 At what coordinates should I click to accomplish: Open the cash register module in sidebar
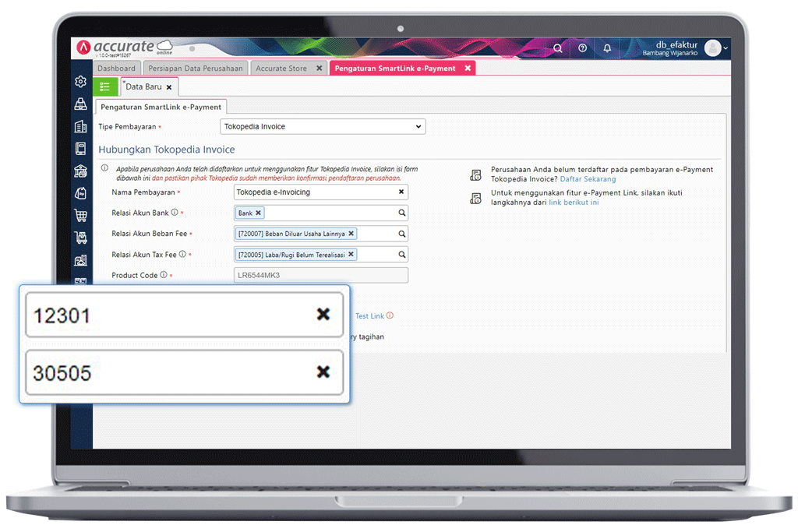pos(80,104)
